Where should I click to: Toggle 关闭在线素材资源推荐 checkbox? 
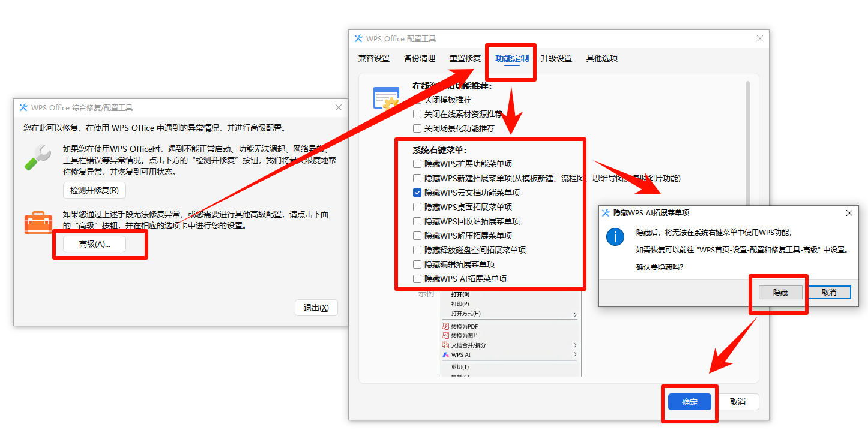point(417,114)
